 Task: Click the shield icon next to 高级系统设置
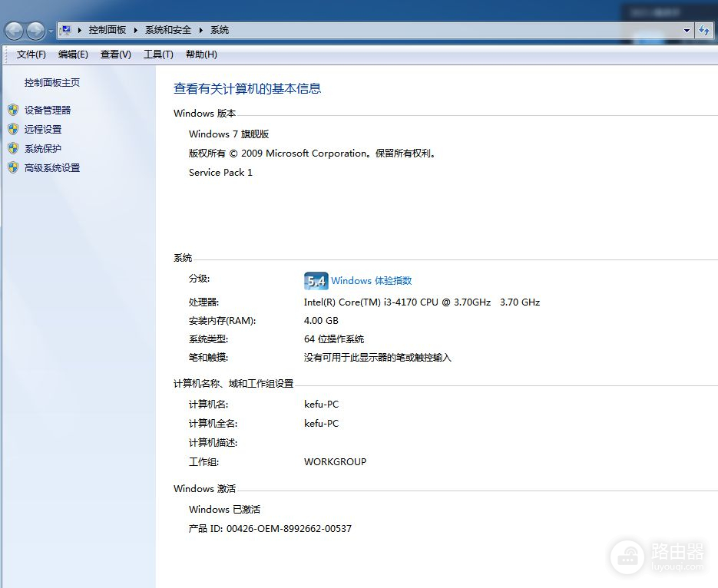13,168
